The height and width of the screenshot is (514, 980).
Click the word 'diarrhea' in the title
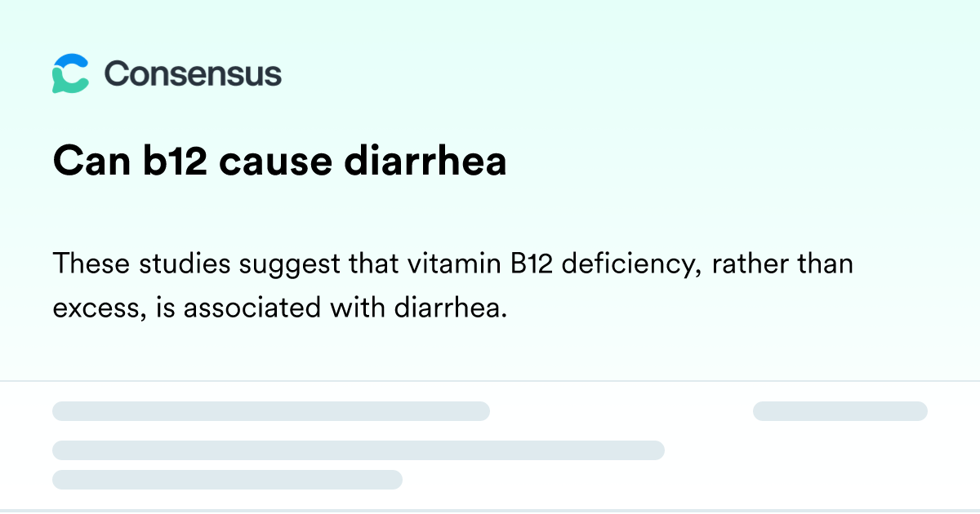pyautogui.click(x=425, y=162)
